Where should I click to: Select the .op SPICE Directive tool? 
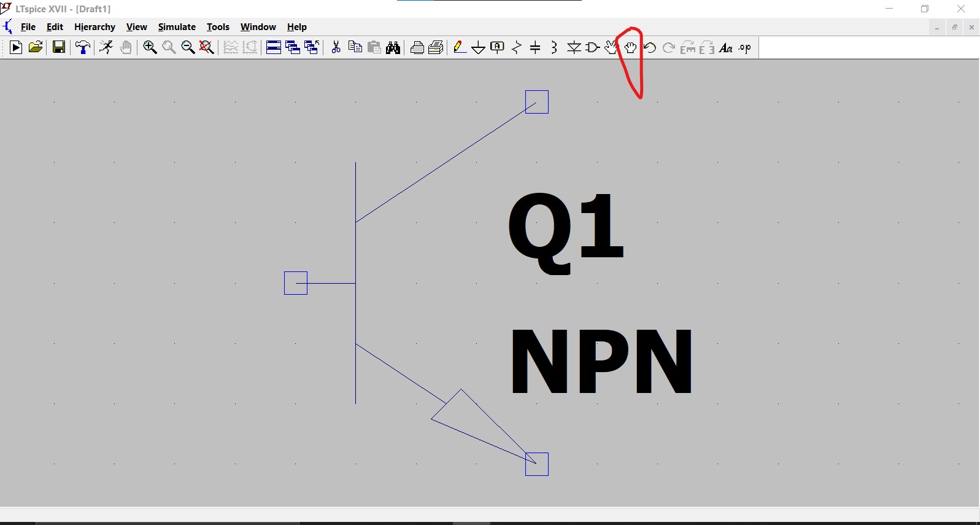(x=745, y=48)
